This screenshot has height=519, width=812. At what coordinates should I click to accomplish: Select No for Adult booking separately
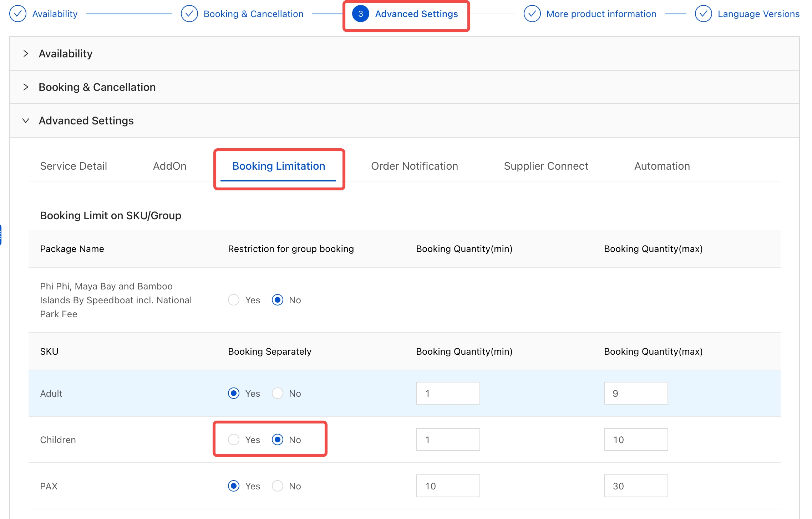click(x=278, y=393)
